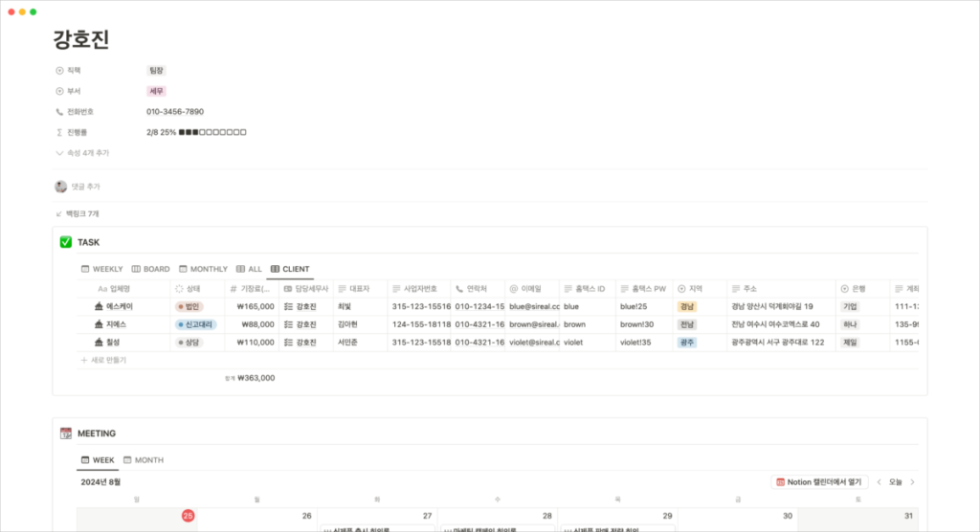This screenshot has width=980, height=532.
Task: Select the MONTH tab under MEETING
Action: (x=143, y=460)
